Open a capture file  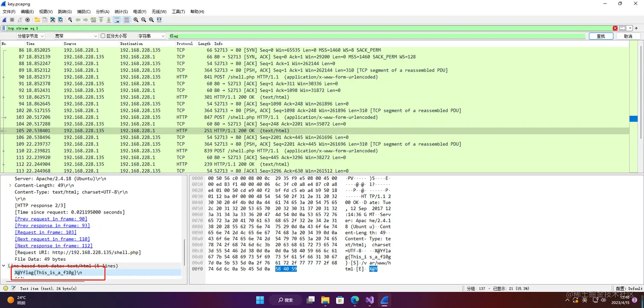click(x=37, y=20)
